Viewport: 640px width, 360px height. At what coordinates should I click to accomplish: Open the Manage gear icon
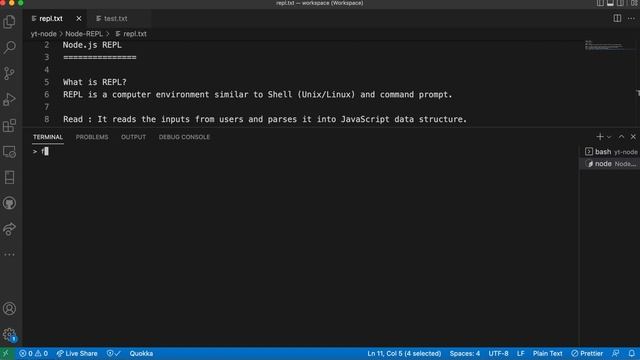tap(9, 335)
